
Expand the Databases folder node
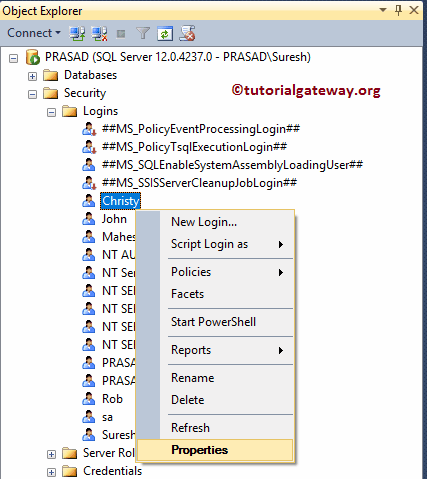pyautogui.click(x=32, y=77)
